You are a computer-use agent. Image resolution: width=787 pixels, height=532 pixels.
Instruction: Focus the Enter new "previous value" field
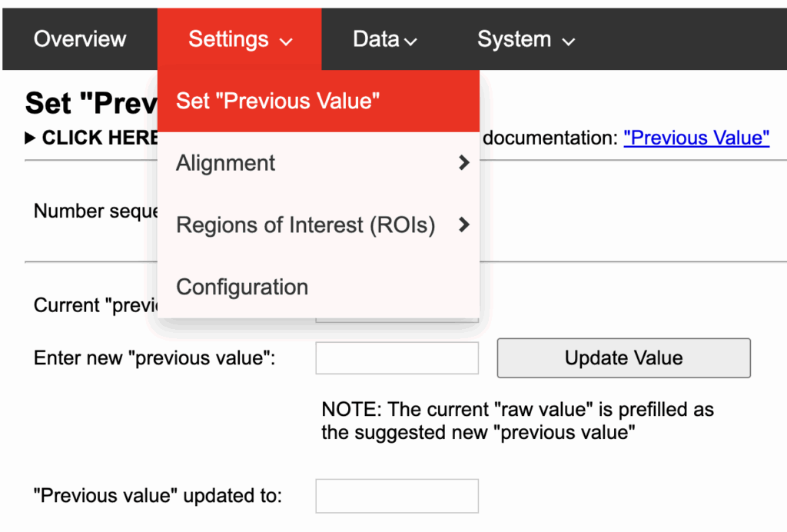[397, 358]
